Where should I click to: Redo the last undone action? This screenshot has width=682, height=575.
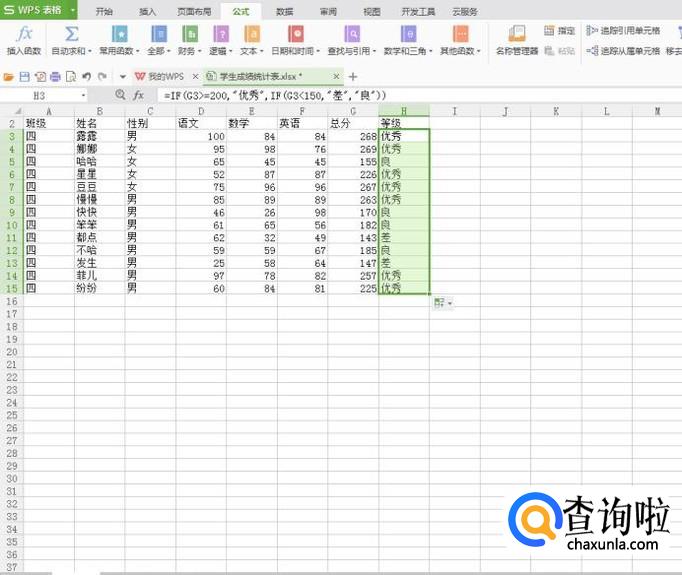tap(102, 77)
